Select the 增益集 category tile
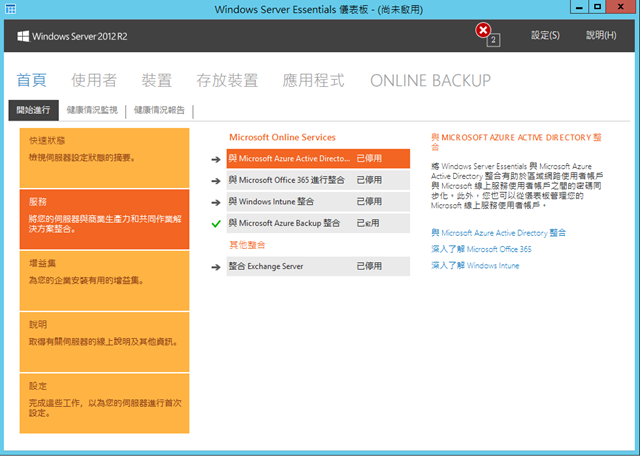The image size is (640, 457). tap(104, 281)
